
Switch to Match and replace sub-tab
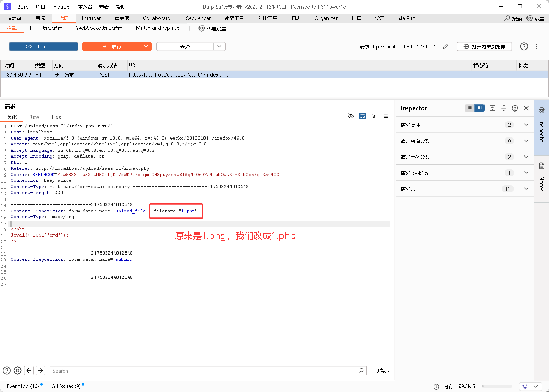(158, 28)
